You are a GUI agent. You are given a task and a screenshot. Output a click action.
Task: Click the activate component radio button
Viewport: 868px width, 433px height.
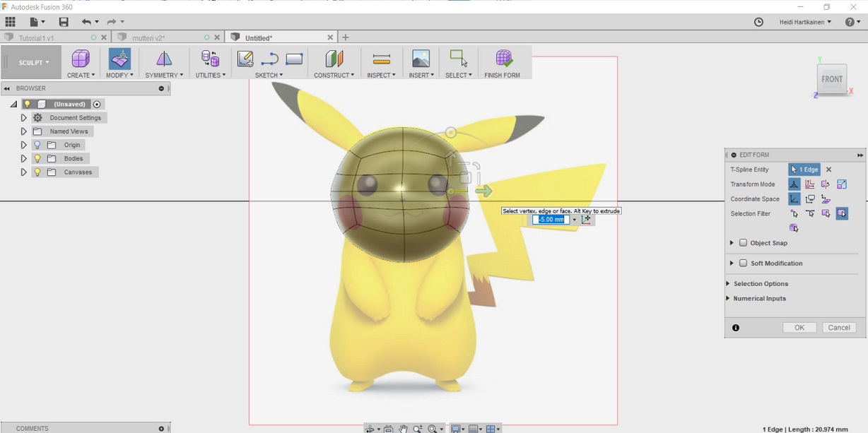[98, 104]
